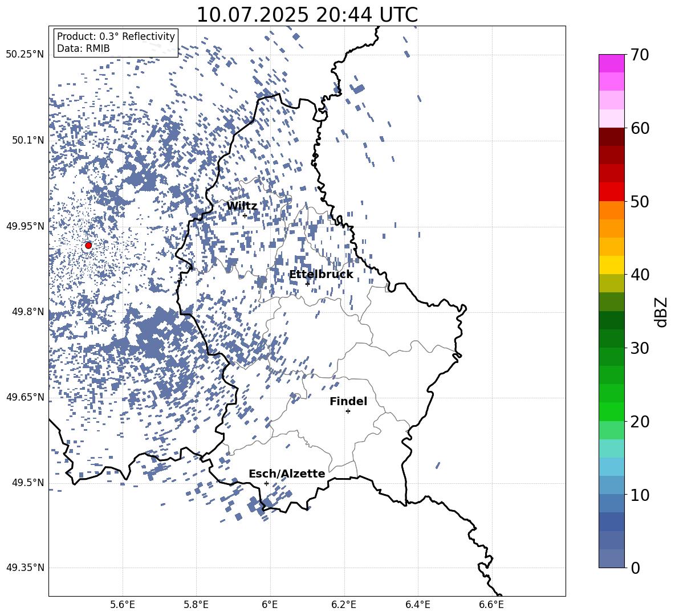Click the Esch/Alzette city label
The width and height of the screenshot is (675, 616).
(287, 474)
